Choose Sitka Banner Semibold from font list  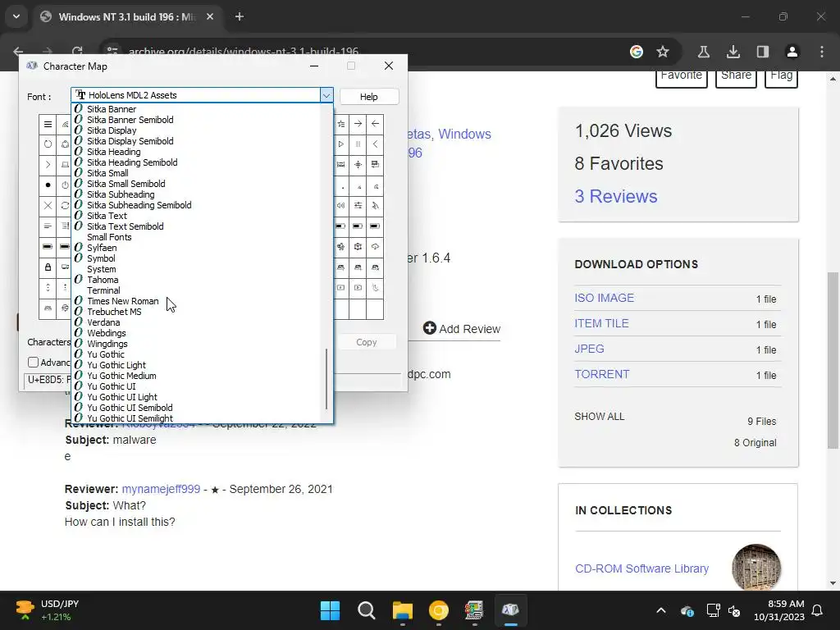pyautogui.click(x=130, y=120)
